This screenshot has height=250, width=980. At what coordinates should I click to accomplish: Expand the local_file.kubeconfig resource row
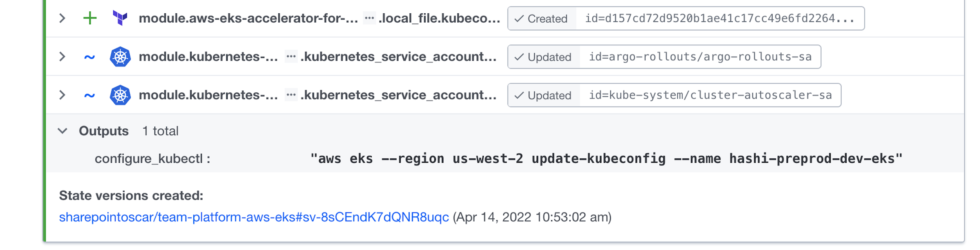pos(63,18)
